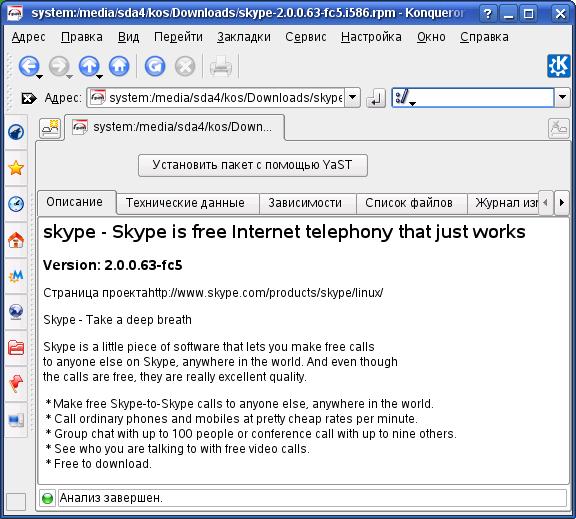This screenshot has height=519, width=576.
Task: Open the Адрес menu
Action: (28, 37)
